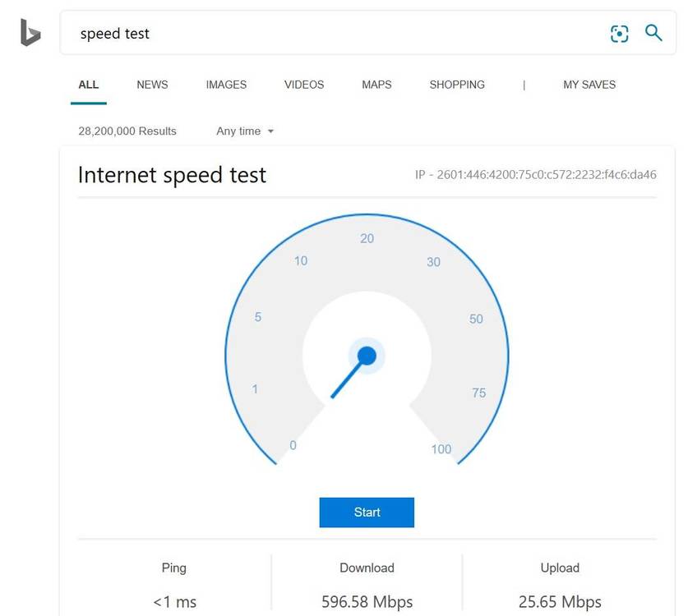
Task: Open the Shopping tab
Action: tap(457, 85)
